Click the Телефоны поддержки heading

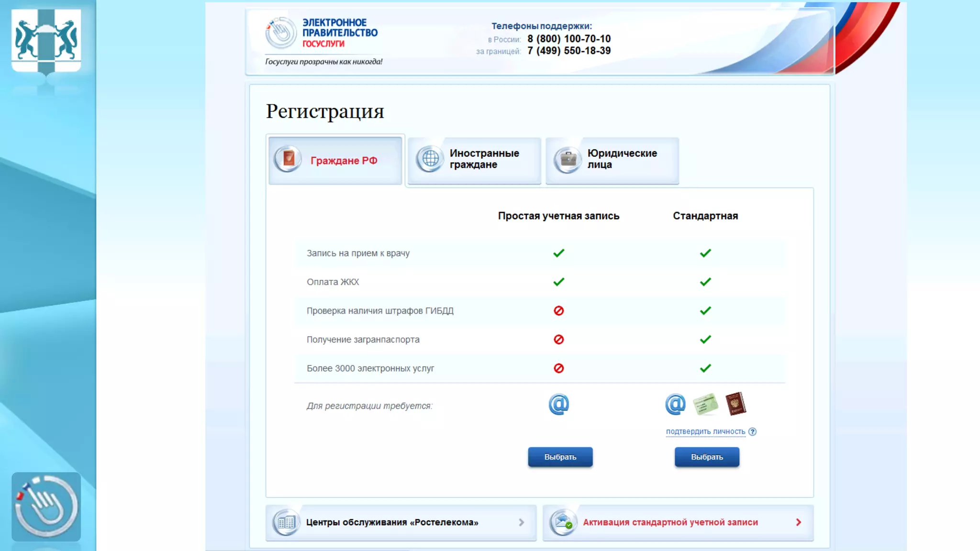click(542, 26)
